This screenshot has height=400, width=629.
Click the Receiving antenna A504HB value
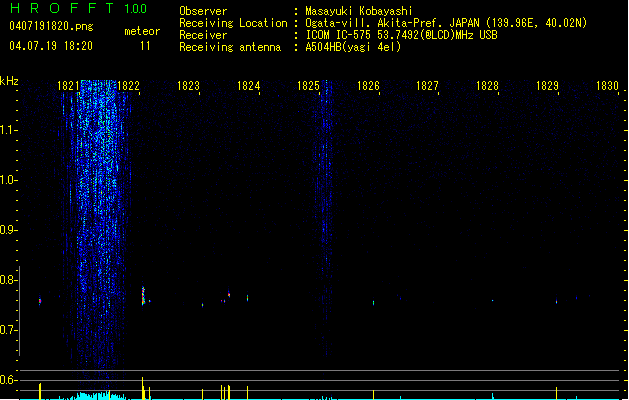pyautogui.click(x=353, y=47)
